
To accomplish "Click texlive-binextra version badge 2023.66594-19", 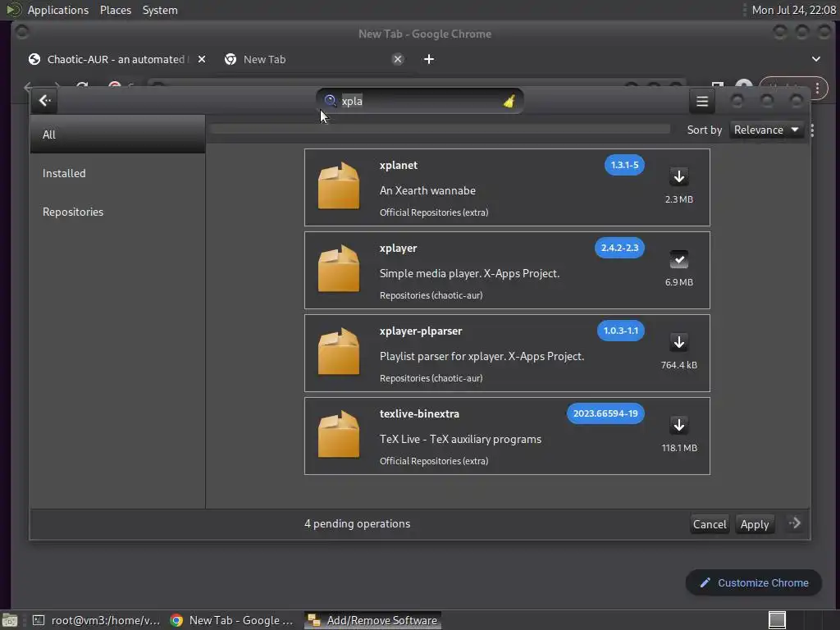I will [605, 413].
